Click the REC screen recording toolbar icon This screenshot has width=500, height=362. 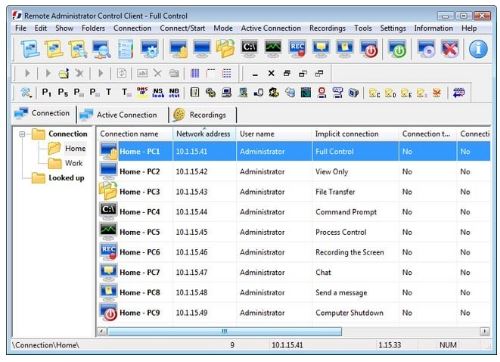pyautogui.click(x=297, y=49)
